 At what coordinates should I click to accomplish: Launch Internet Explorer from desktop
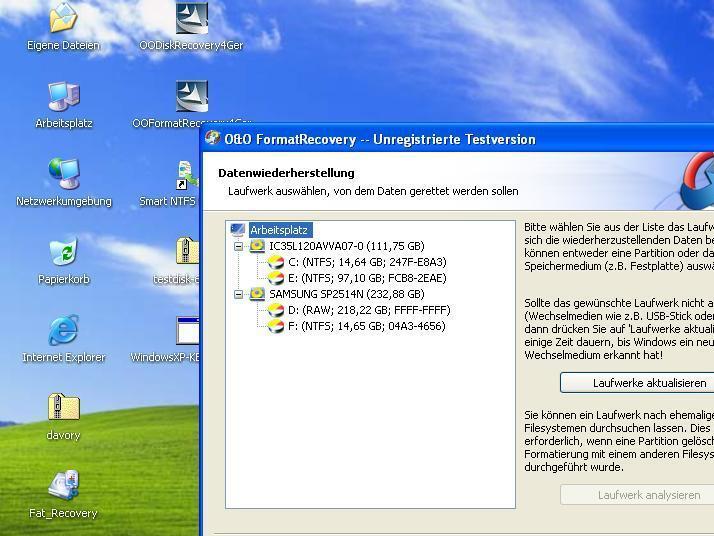(x=63, y=331)
